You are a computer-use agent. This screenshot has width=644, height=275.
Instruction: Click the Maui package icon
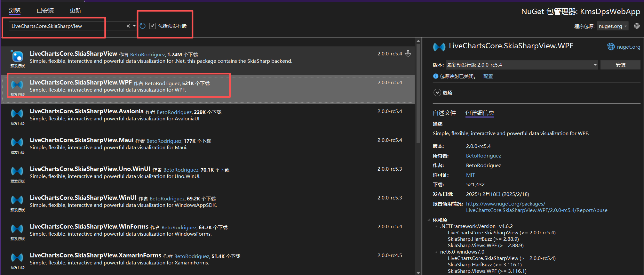[17, 142]
